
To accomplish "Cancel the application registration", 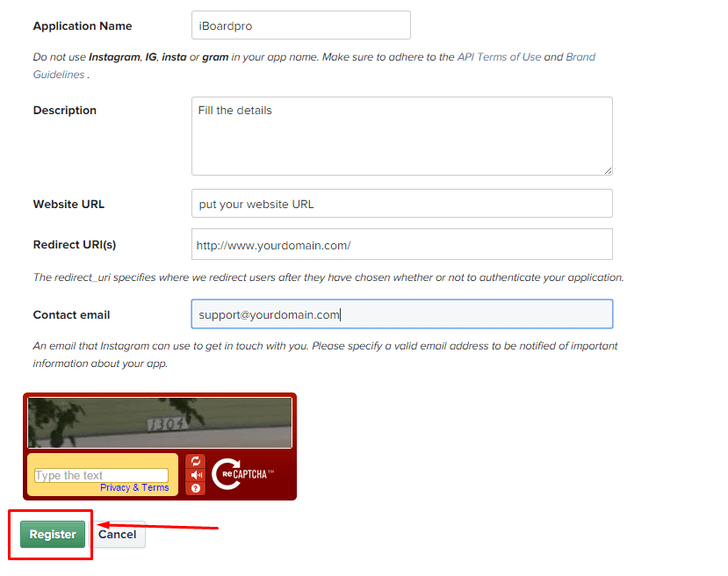I will (118, 534).
